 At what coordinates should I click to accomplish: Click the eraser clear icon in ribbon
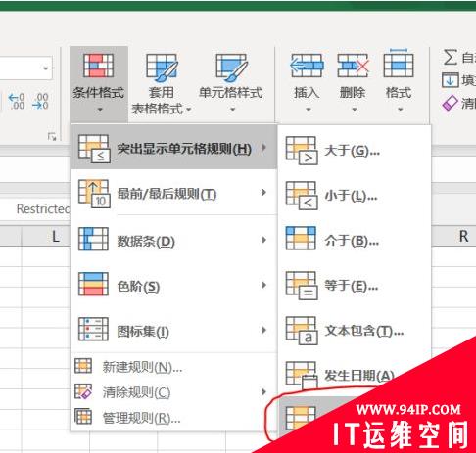pos(451,103)
